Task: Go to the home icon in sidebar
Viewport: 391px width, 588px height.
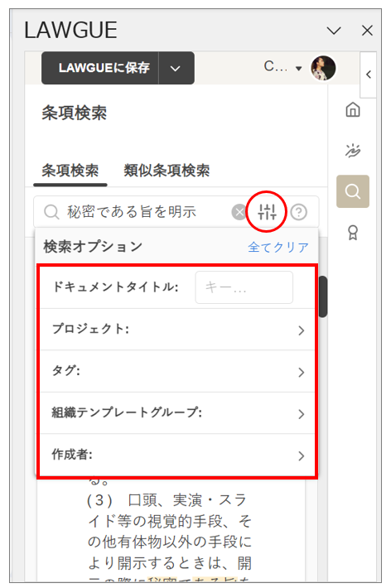Action: (x=353, y=110)
